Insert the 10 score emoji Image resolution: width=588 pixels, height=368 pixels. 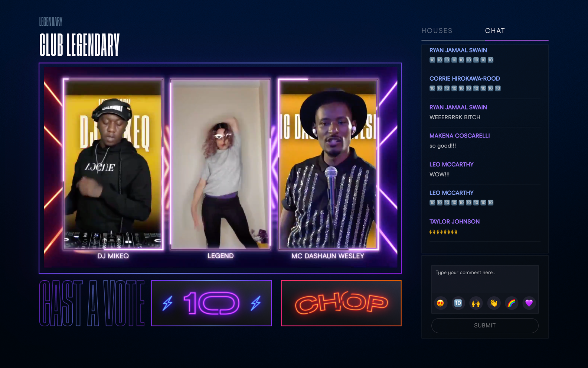[x=458, y=303]
